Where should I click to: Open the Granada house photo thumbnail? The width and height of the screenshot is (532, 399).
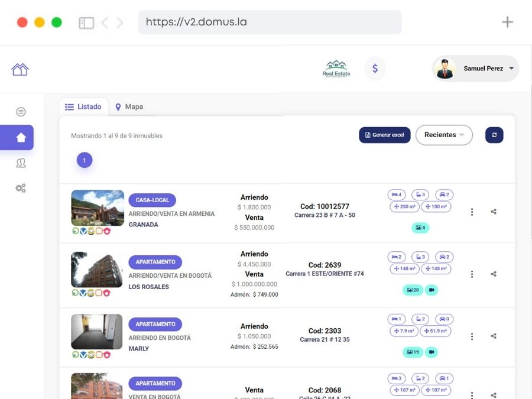pyautogui.click(x=98, y=208)
